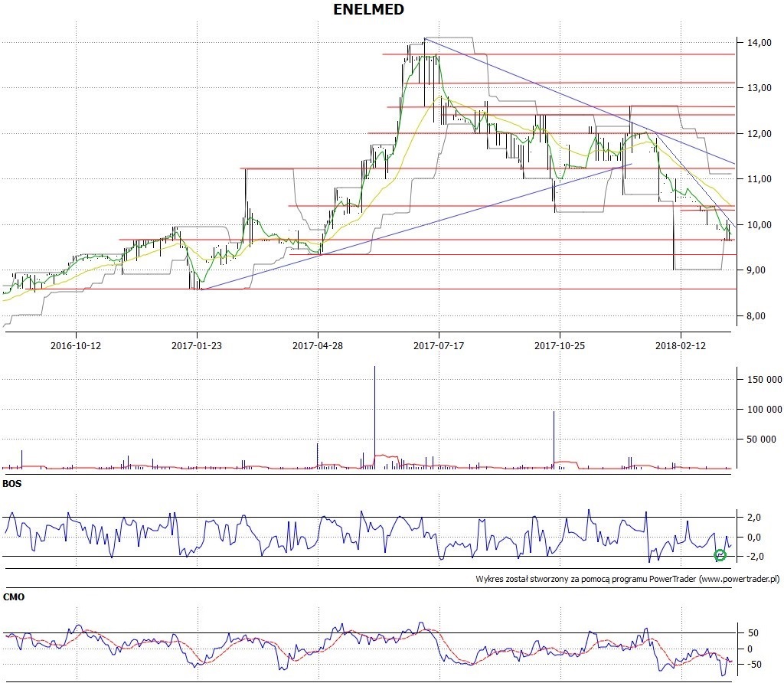Click the 11,00 price axis label
The height and width of the screenshot is (683, 784).
(759, 179)
